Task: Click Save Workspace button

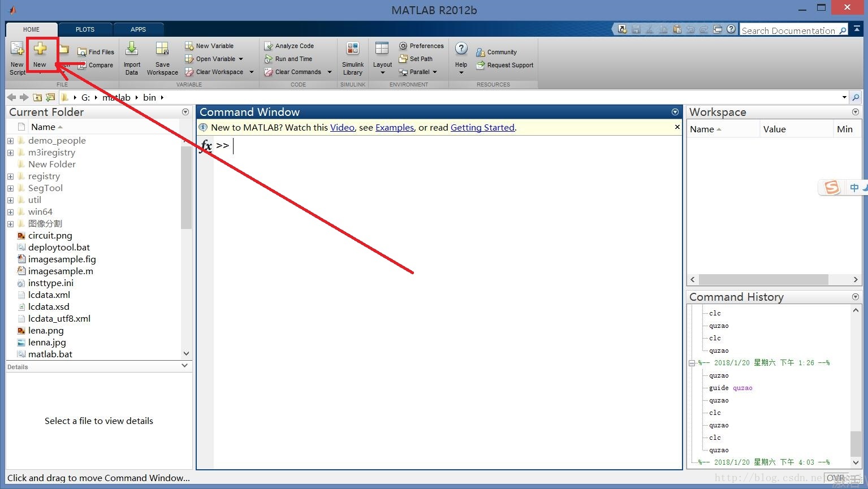Action: click(162, 58)
